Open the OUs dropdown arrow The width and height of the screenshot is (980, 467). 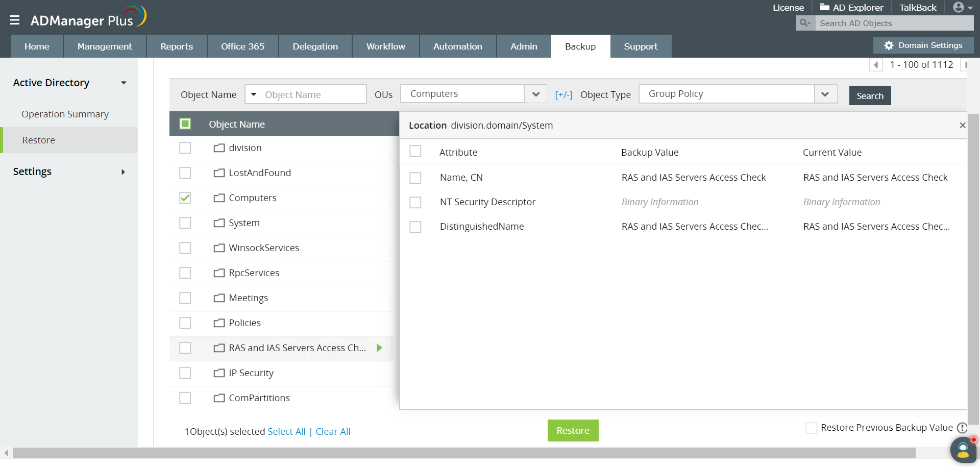[535, 94]
